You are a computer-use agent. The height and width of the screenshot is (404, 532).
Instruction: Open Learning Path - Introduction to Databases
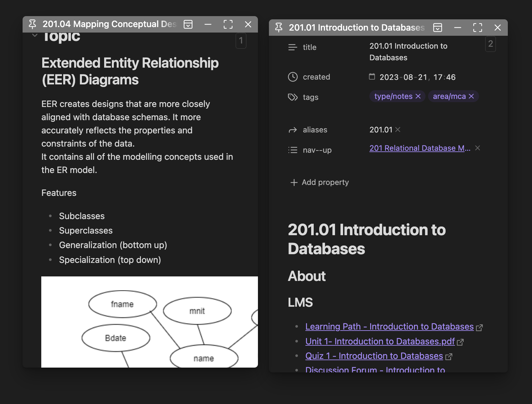pos(389,327)
